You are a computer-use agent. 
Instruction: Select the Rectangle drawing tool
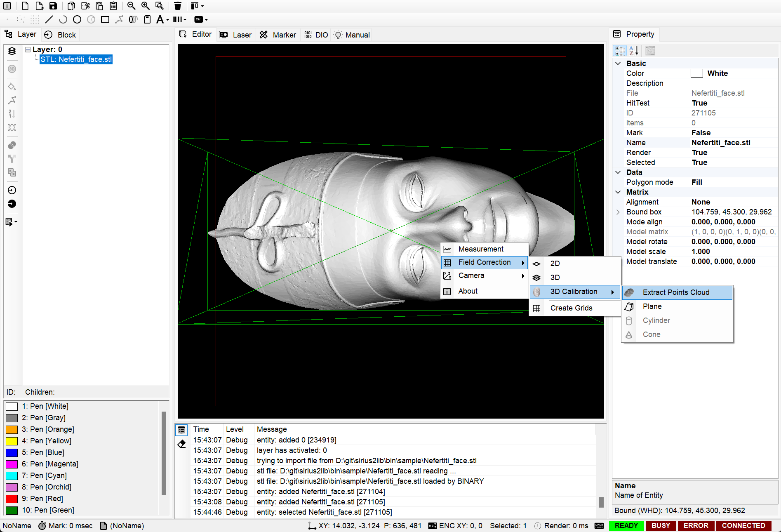105,19
